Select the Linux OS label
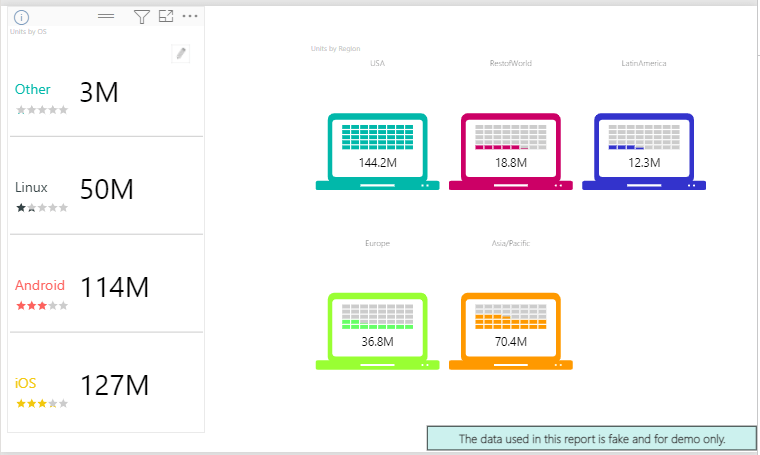Screen dimensions: 760x455 (31, 187)
